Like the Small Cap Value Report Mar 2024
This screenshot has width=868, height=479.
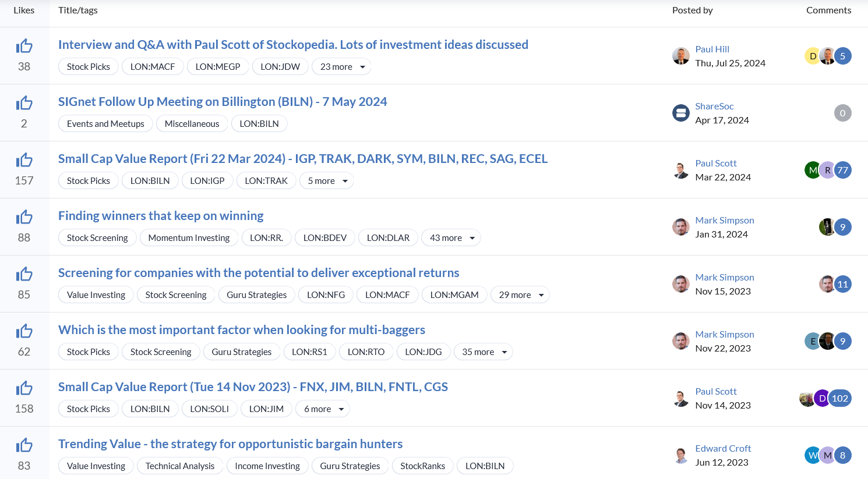click(x=24, y=160)
